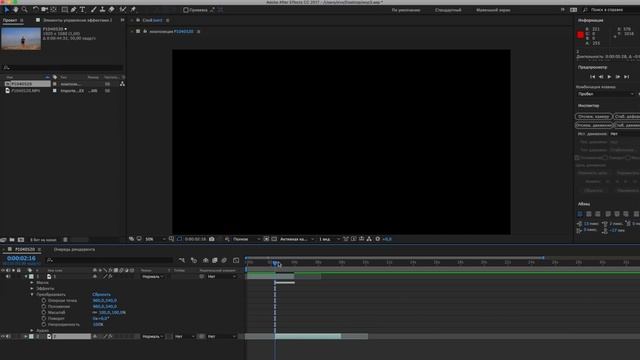Screen dimensions: 640x360
Task: Click the hide shy layers icon
Action: [206, 260]
